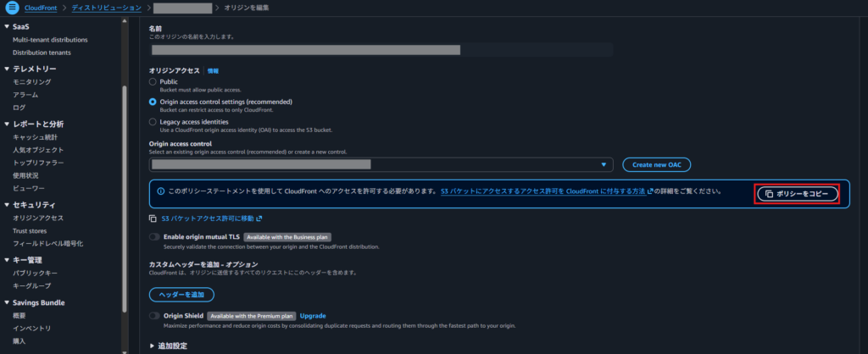The image size is (868, 354).
Task: Toggle Enable origin mutual TLS switch
Action: pyautogui.click(x=154, y=237)
